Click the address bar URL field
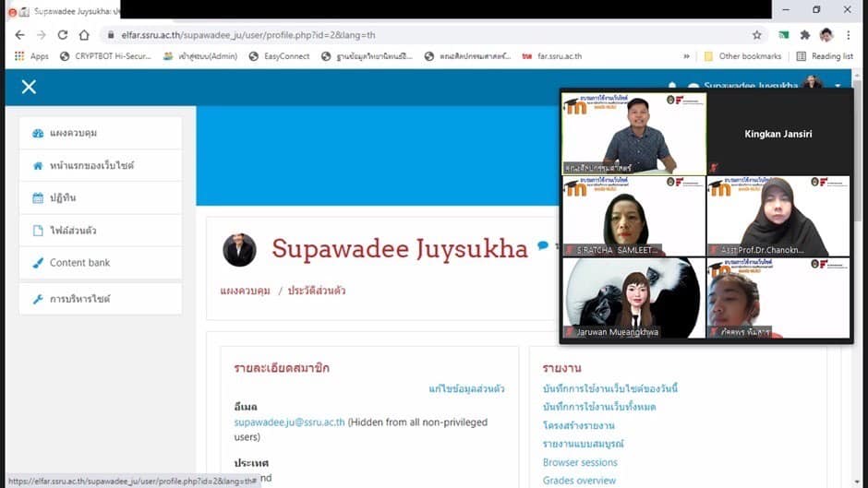 tap(416, 35)
